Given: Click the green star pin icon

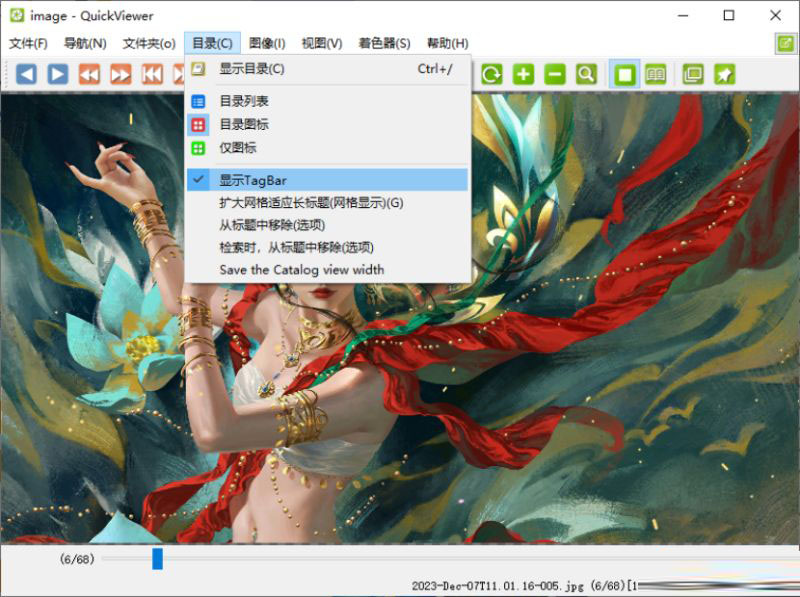Looking at the screenshot, I should coord(724,74).
